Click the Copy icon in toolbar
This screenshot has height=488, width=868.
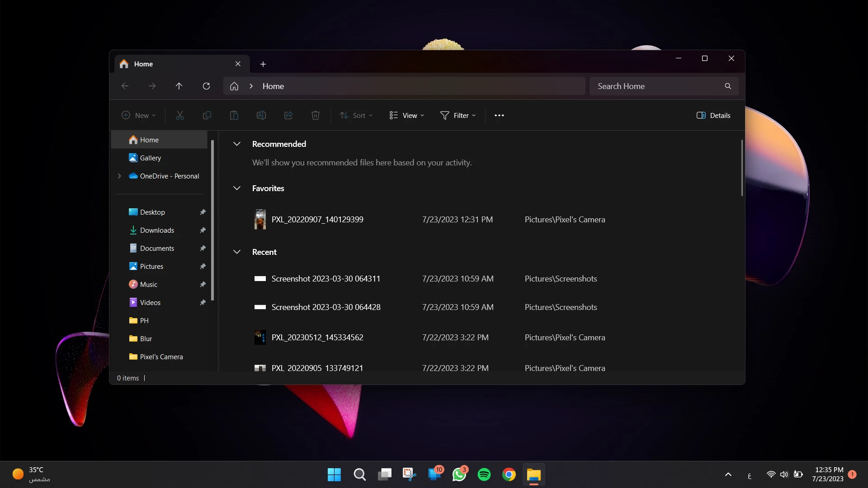coord(207,115)
